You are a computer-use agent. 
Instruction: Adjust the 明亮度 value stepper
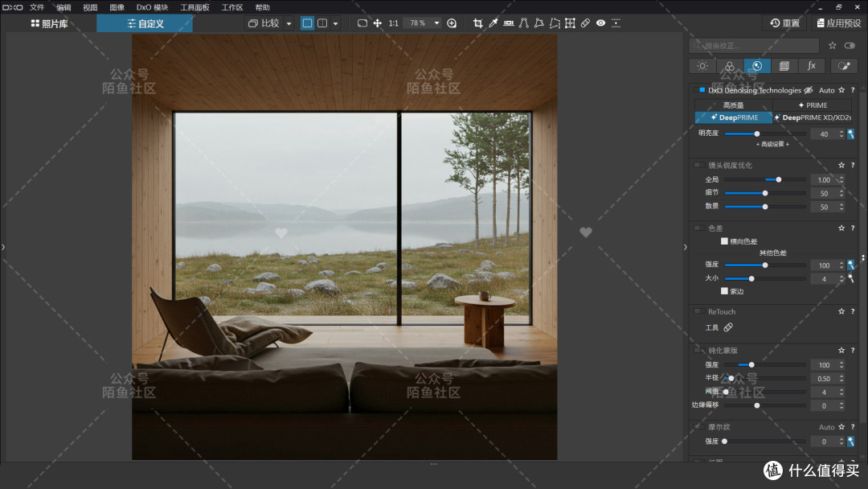841,134
